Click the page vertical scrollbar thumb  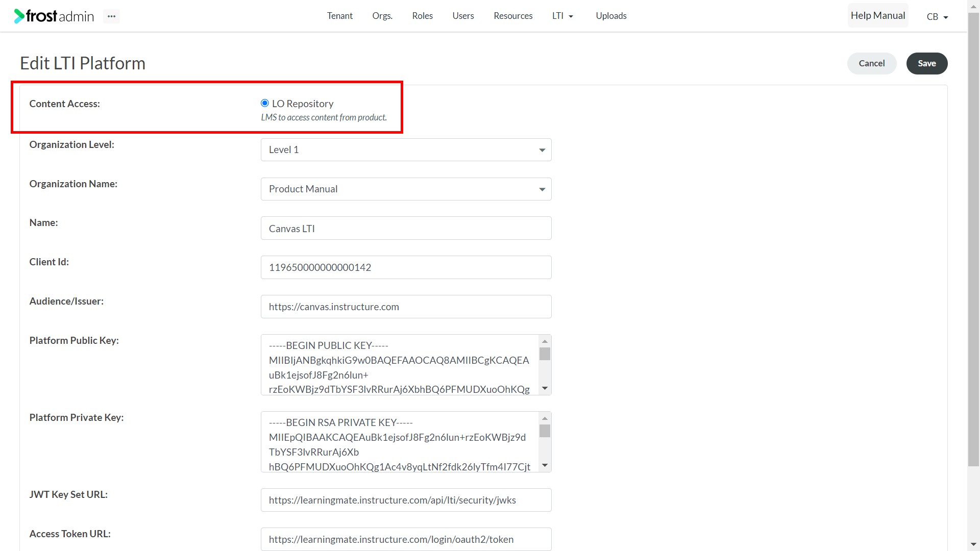pos(974,240)
